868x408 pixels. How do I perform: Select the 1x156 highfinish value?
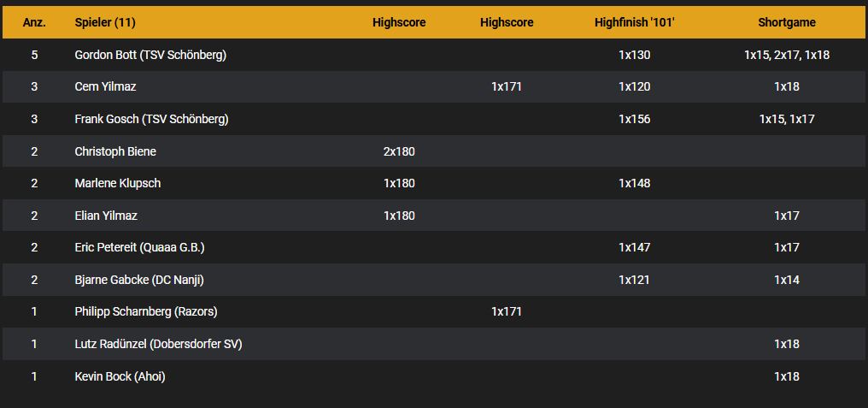[x=635, y=119]
